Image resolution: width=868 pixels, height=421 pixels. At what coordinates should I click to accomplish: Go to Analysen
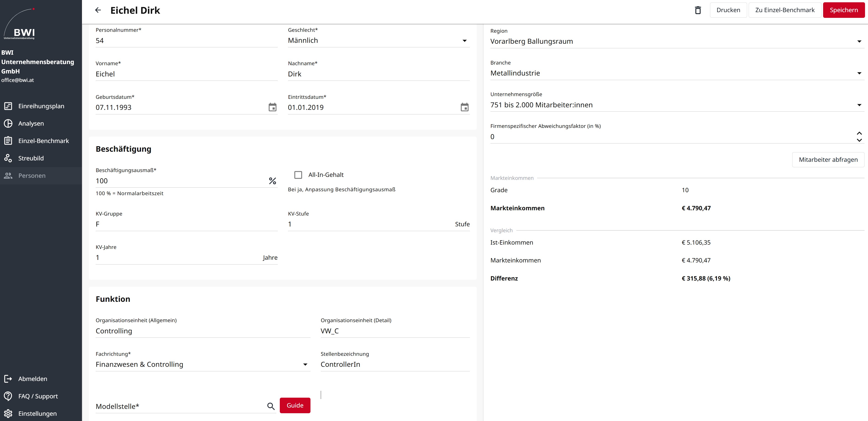[41, 123]
